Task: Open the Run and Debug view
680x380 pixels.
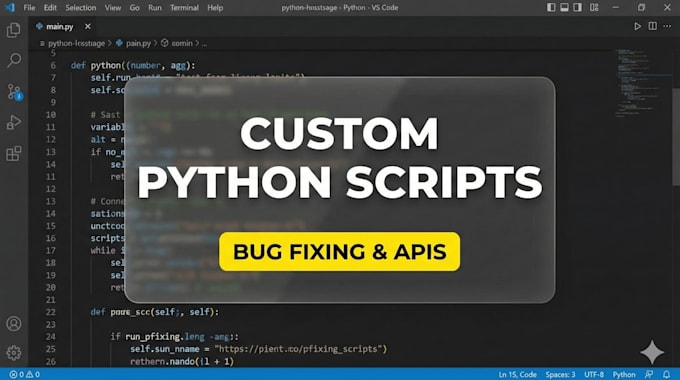Action: [14, 122]
